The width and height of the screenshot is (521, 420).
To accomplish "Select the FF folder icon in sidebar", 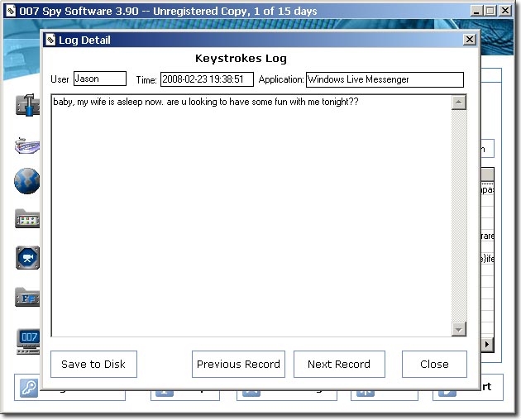I will coord(27,298).
